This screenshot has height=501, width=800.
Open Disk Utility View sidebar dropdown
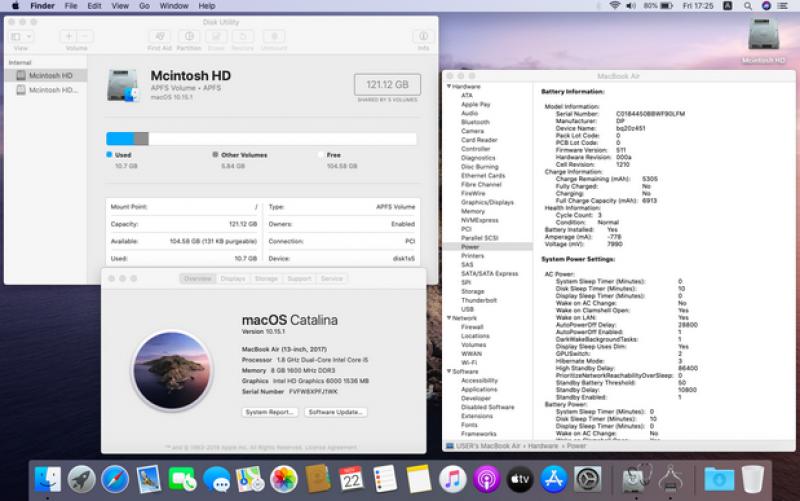pyautogui.click(x=21, y=36)
